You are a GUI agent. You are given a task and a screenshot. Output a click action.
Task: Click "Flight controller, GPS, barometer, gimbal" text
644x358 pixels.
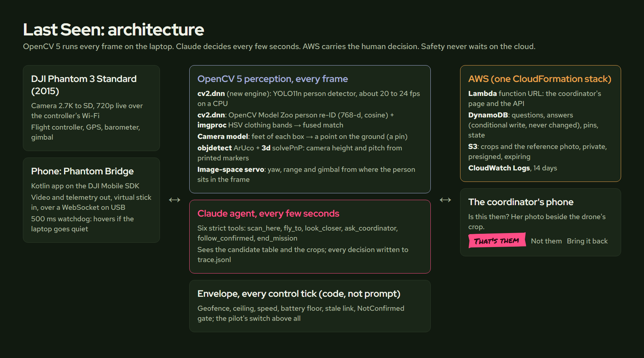click(x=86, y=132)
